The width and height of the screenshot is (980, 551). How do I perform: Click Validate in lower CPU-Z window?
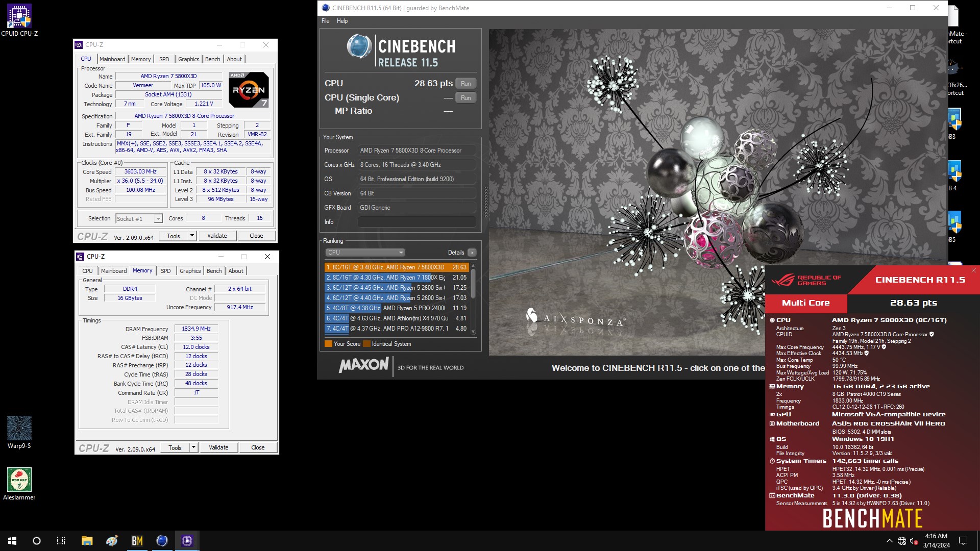[x=218, y=447]
